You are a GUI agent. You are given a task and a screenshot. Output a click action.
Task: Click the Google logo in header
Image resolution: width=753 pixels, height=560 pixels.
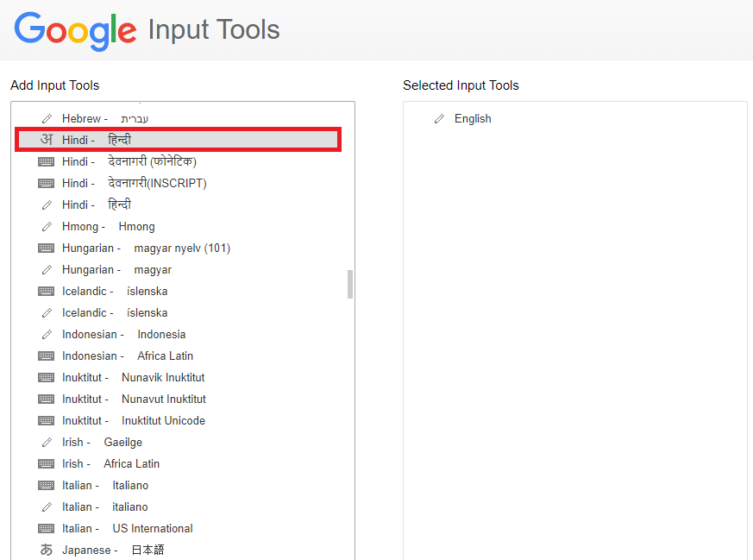75,31
